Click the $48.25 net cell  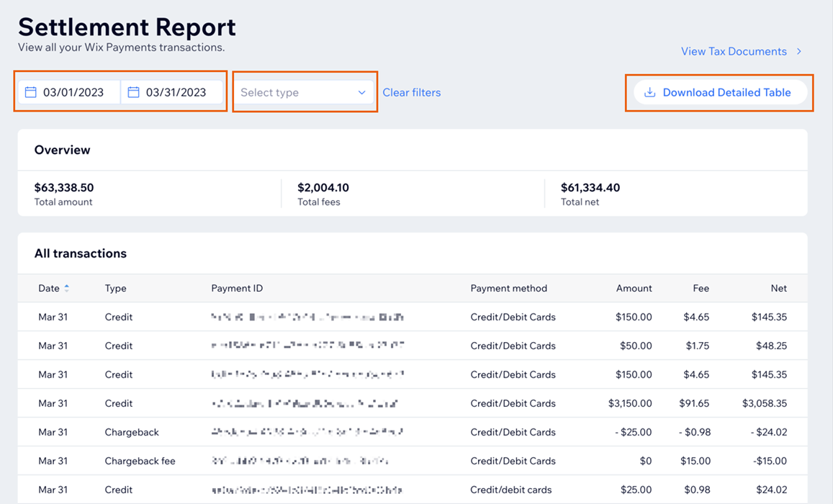[x=771, y=346]
